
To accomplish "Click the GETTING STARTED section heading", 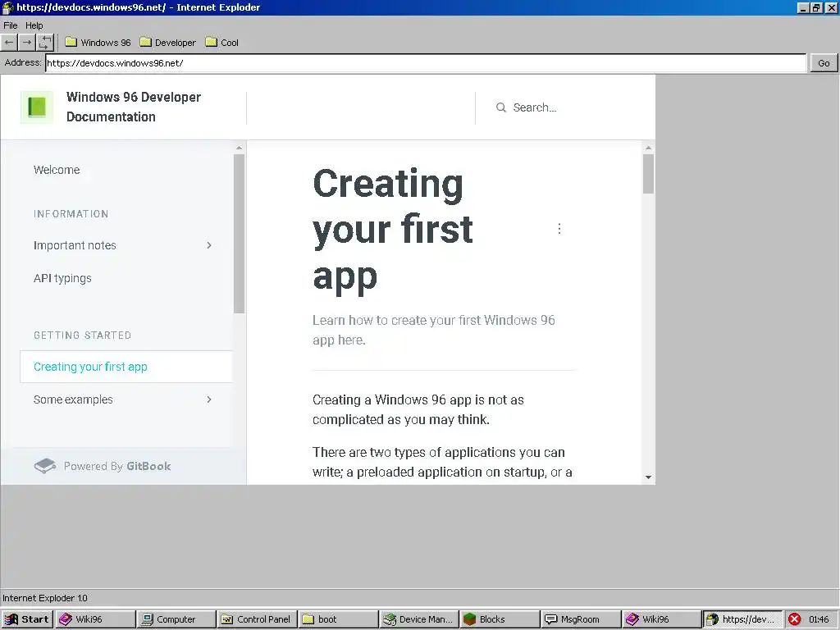I will point(82,336).
